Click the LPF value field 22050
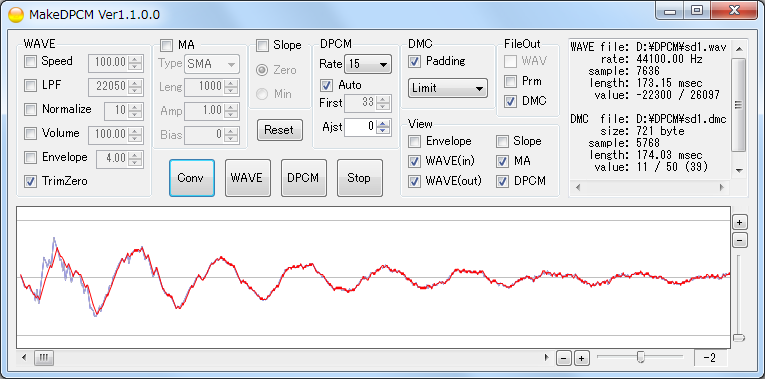Image resolution: width=765 pixels, height=379 pixels. tap(108, 86)
